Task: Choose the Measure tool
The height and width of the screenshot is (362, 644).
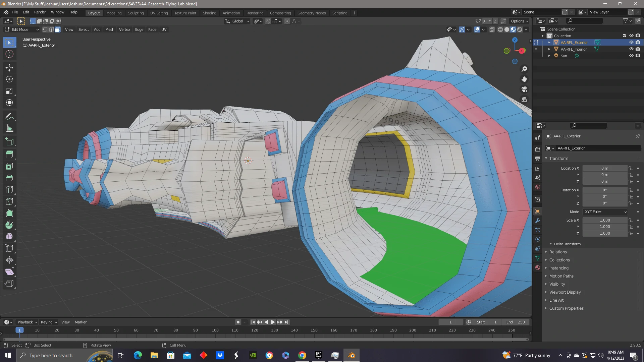Action: coord(9,128)
